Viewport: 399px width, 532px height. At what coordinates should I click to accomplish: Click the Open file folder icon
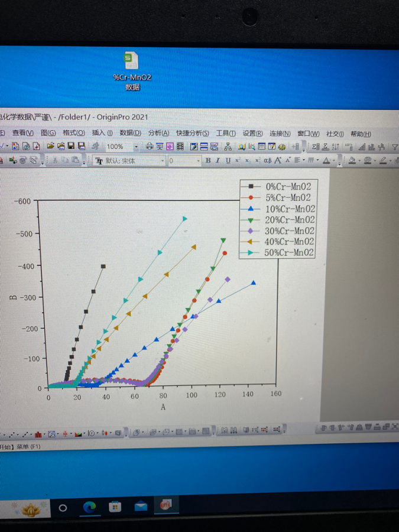(x=51, y=146)
